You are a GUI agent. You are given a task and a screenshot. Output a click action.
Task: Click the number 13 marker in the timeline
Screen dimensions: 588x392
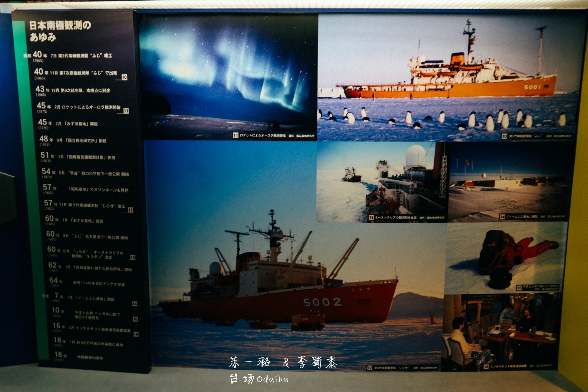tap(133, 257)
